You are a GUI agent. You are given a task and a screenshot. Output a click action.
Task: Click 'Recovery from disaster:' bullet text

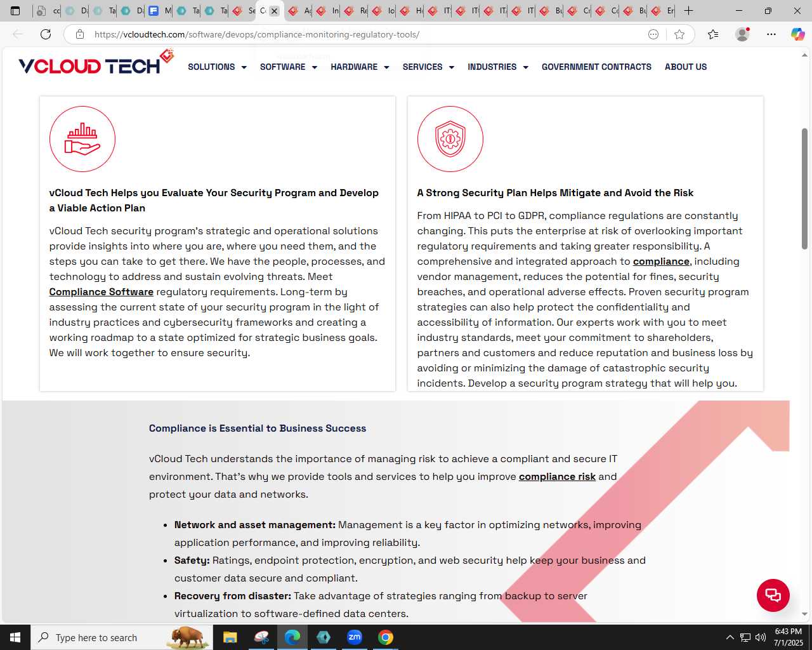pyautogui.click(x=233, y=596)
